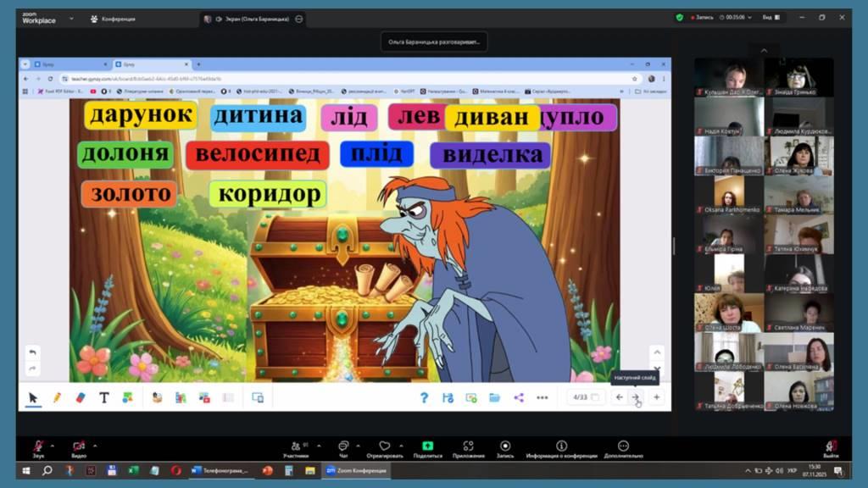
Task: Expand video options arrow next to Видео
Action: pos(95,445)
